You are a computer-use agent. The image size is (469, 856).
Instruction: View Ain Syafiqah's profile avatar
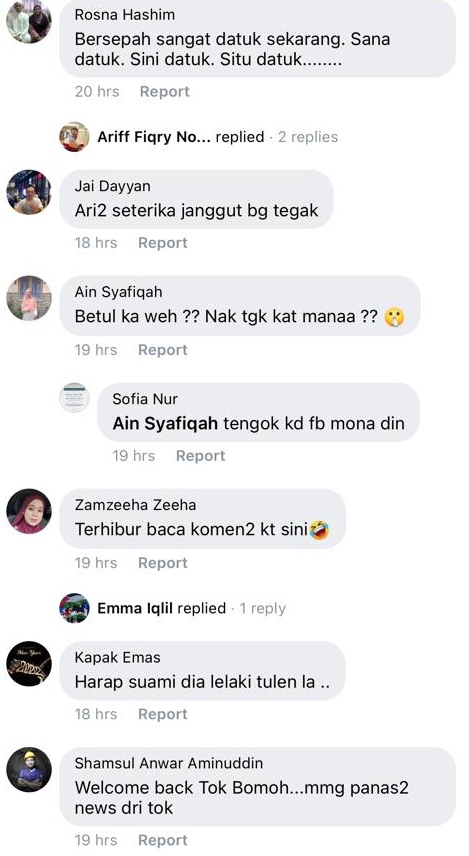coord(28,298)
